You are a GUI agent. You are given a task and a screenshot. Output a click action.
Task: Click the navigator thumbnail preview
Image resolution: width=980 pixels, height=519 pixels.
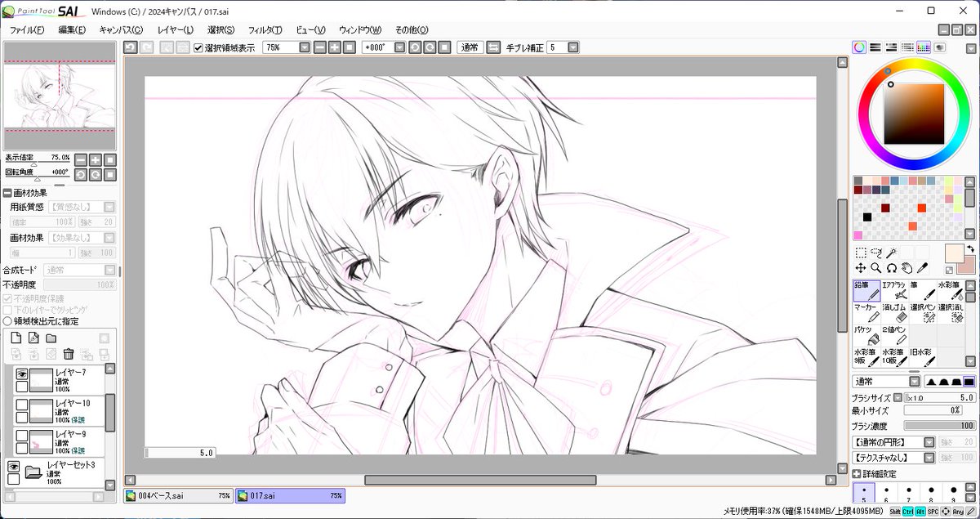point(60,95)
